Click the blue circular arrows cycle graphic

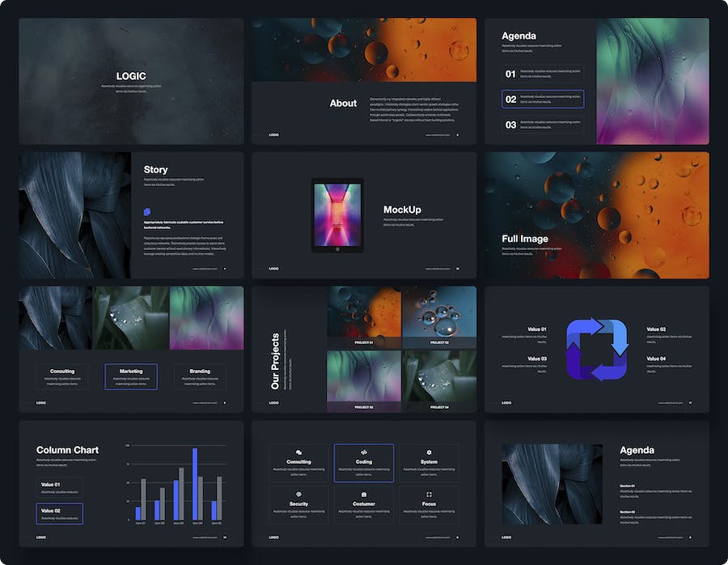[x=597, y=350]
